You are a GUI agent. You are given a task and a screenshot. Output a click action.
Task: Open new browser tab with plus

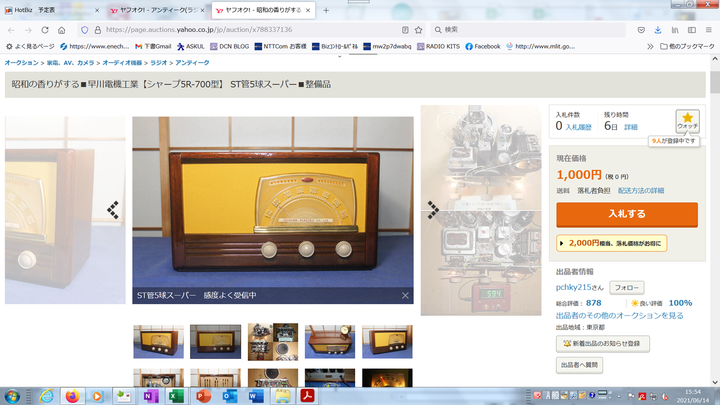click(x=326, y=10)
